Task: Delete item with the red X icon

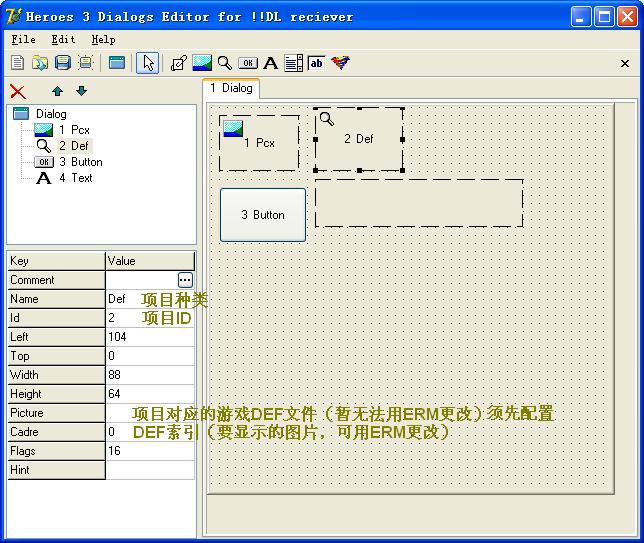Action: click(x=18, y=91)
